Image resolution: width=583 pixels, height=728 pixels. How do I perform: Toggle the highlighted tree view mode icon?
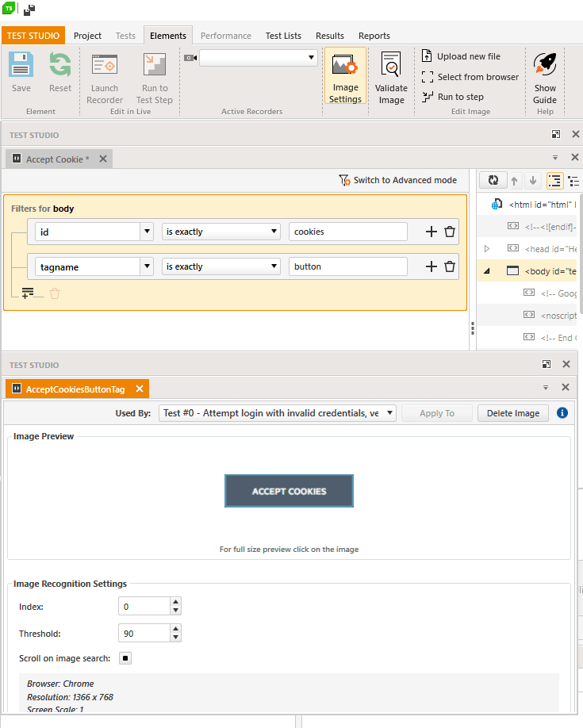[x=554, y=181]
